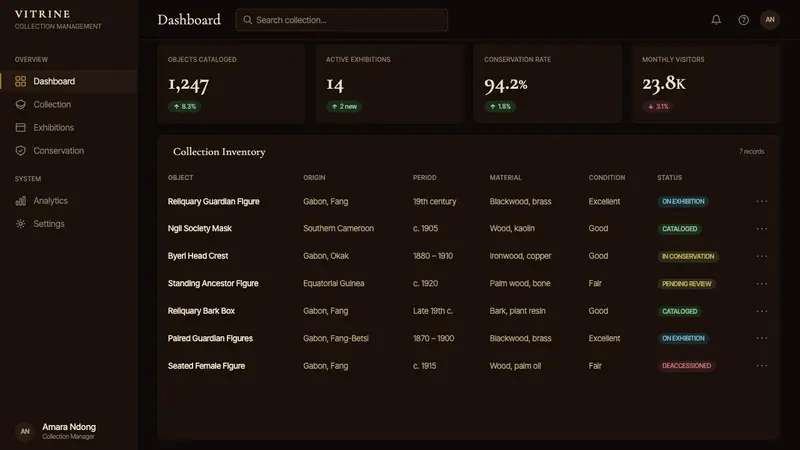This screenshot has height=450, width=800.
Task: Sort by the OBJECT column header
Action: click(181, 178)
